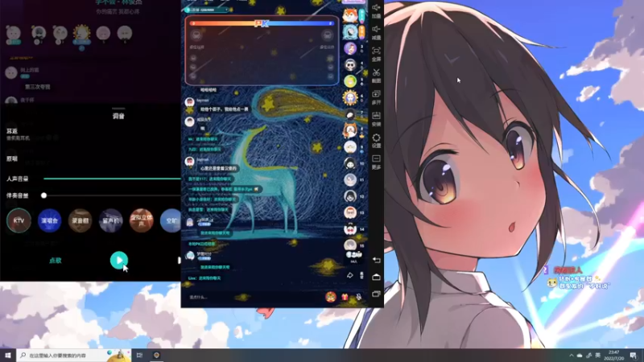
Task: Open multi-instance (多开) icon in emulator sidebar
Action: tap(376, 94)
